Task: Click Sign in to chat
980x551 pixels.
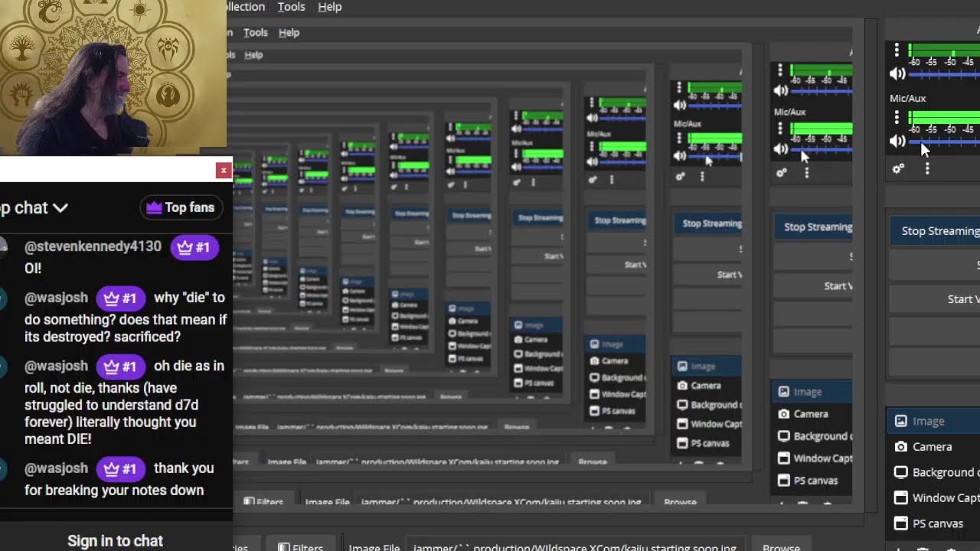Action: [115, 540]
